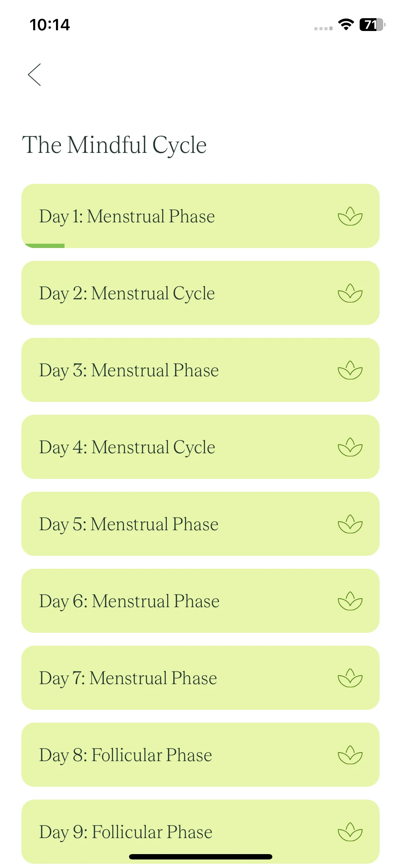Image resolution: width=401 pixels, height=868 pixels.
Task: Tap lotus icon on Day 2 row
Action: pyautogui.click(x=350, y=293)
